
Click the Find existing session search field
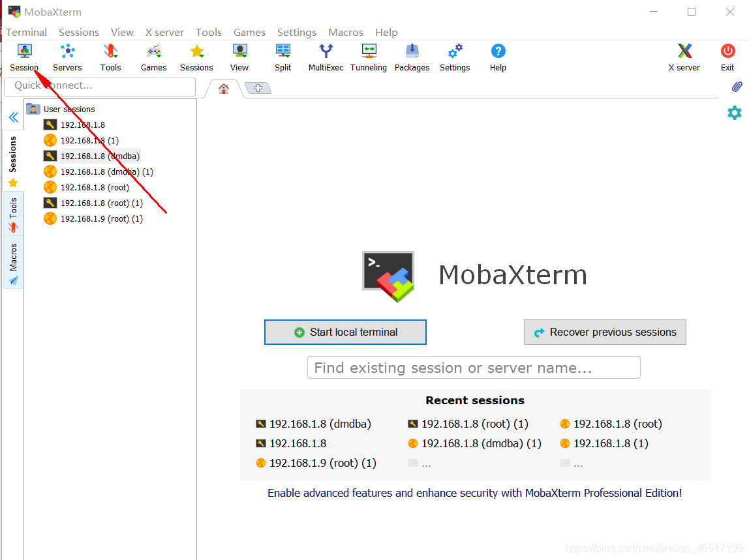pos(474,368)
